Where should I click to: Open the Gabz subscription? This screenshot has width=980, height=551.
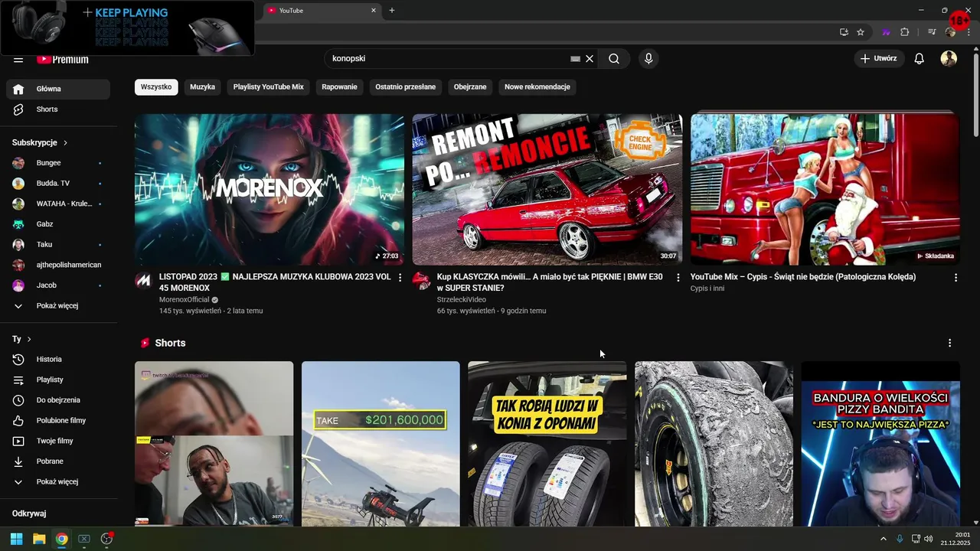point(58,224)
